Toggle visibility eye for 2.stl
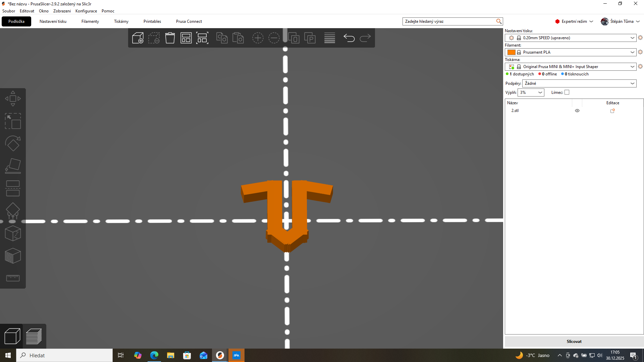The height and width of the screenshot is (362, 644). 577,111
